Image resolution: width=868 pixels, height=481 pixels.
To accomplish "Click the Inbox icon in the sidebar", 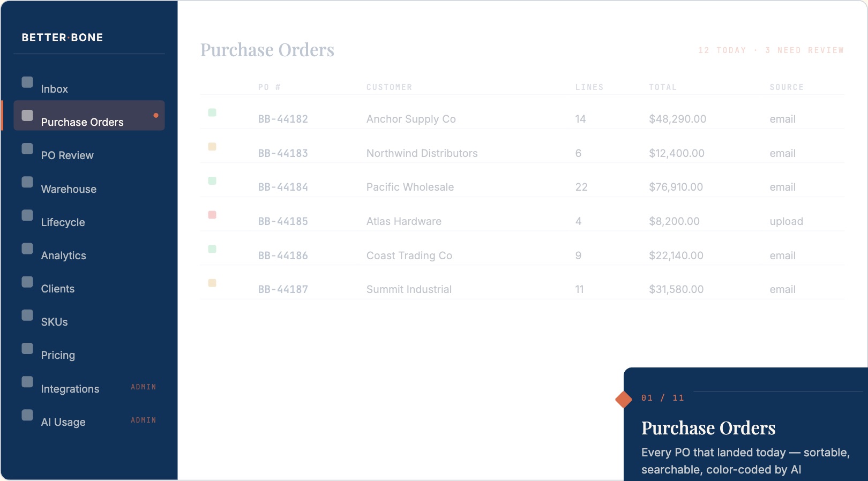I will (27, 82).
